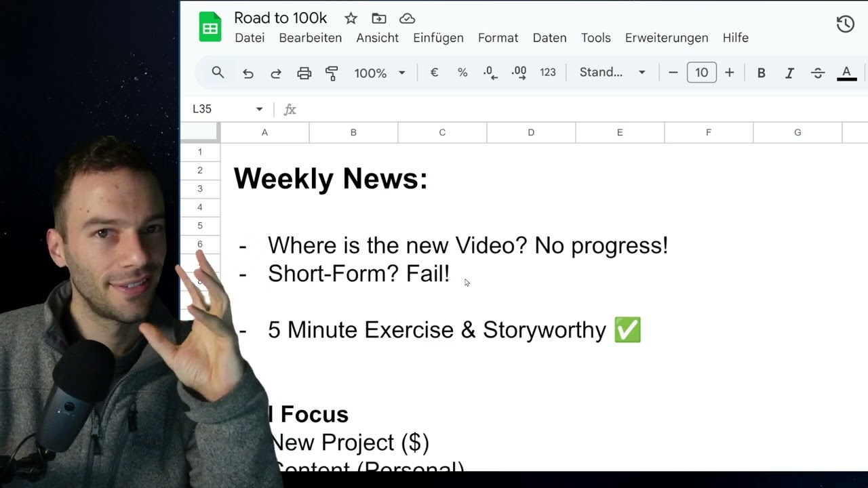
Task: Expand the name box dropdown arrow
Action: point(259,109)
